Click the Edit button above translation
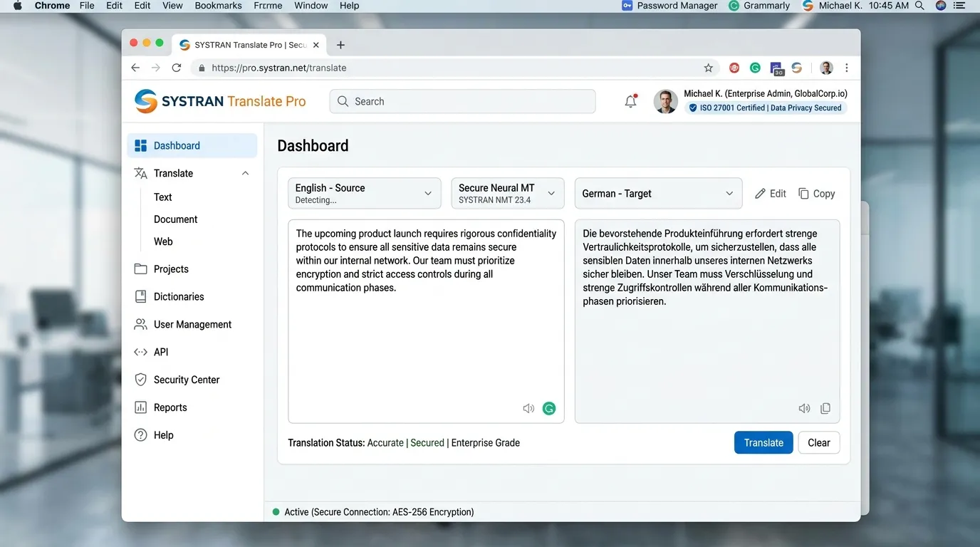This screenshot has height=547, width=980. pos(771,194)
